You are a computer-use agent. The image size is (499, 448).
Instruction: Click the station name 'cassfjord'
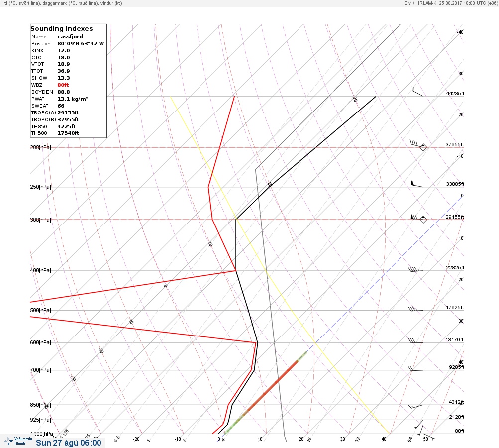point(70,37)
